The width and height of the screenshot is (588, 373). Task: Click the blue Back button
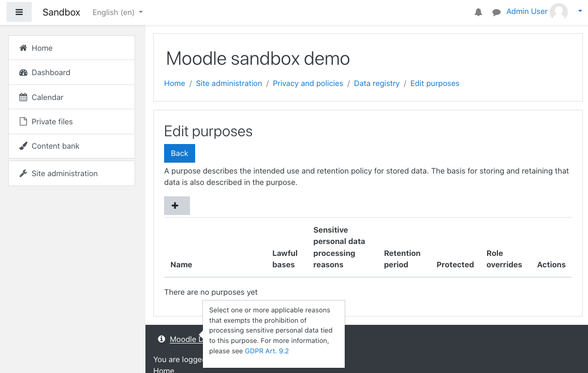click(x=180, y=153)
